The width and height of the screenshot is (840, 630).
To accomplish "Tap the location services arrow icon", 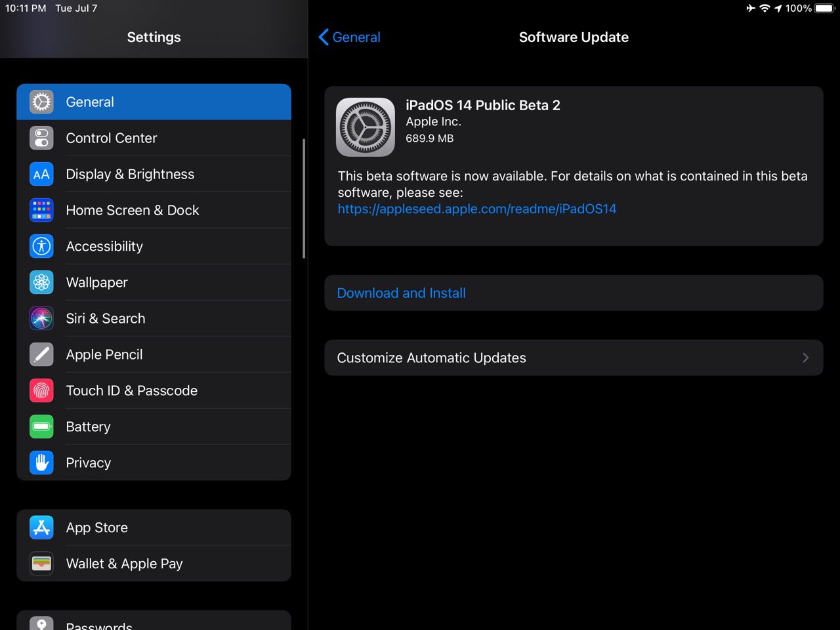I will [778, 8].
